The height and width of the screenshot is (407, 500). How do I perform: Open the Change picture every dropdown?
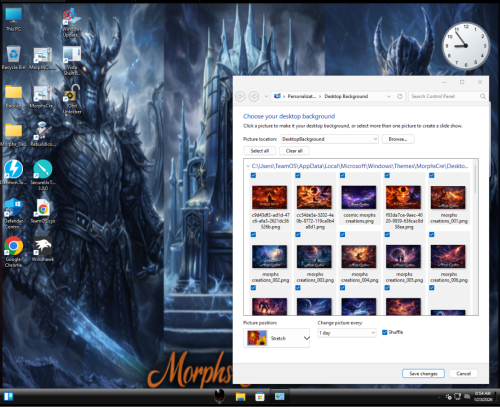coord(347,333)
